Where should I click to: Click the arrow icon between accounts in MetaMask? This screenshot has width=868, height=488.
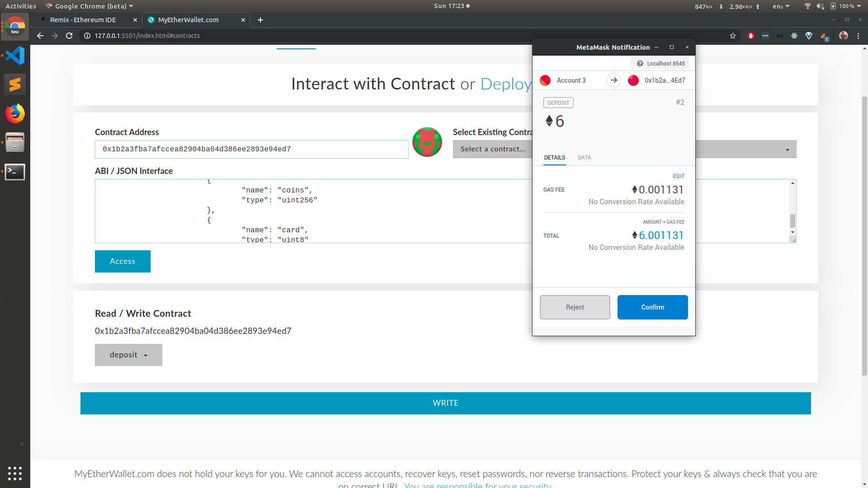[x=613, y=80]
